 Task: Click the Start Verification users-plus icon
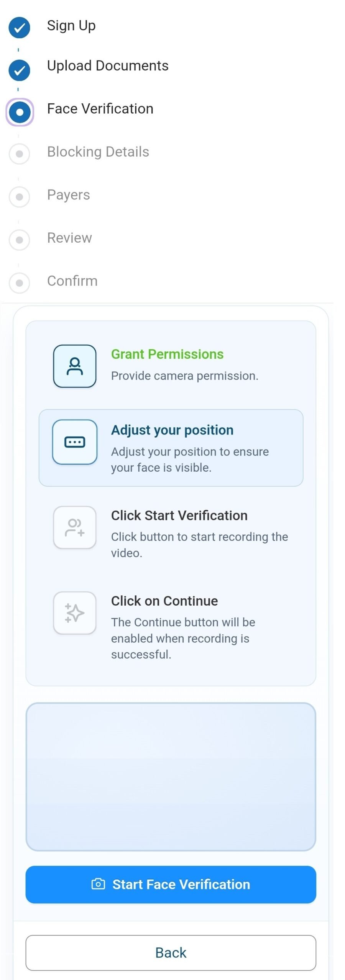point(75,528)
